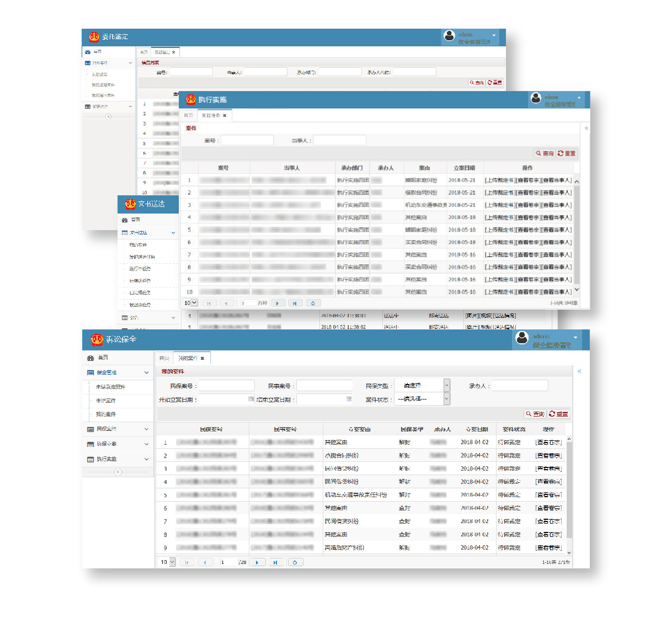Click 查询 search button in 执行实施 window
This screenshot has height=623, width=672.
pyautogui.click(x=545, y=153)
